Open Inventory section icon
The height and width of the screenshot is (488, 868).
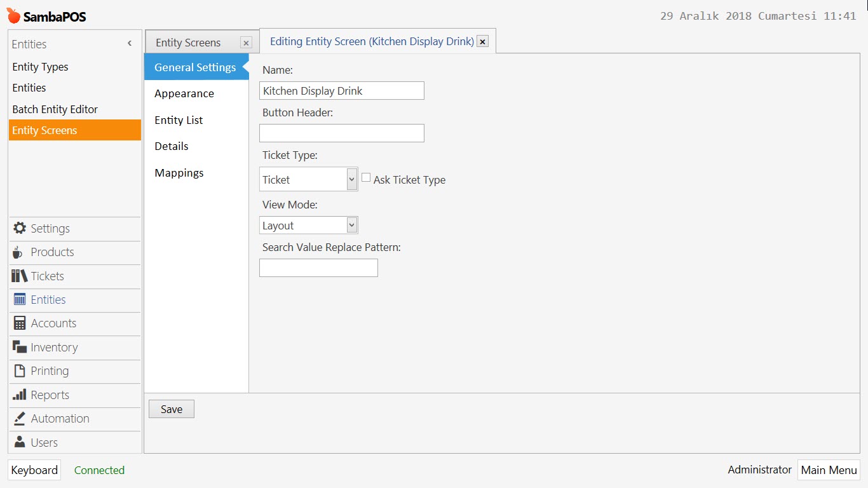(x=20, y=347)
